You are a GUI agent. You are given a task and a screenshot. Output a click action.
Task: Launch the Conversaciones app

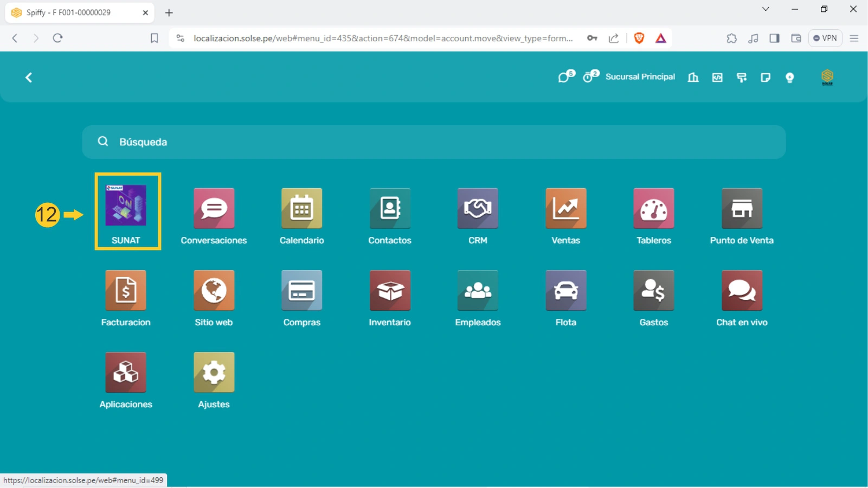coord(214,209)
